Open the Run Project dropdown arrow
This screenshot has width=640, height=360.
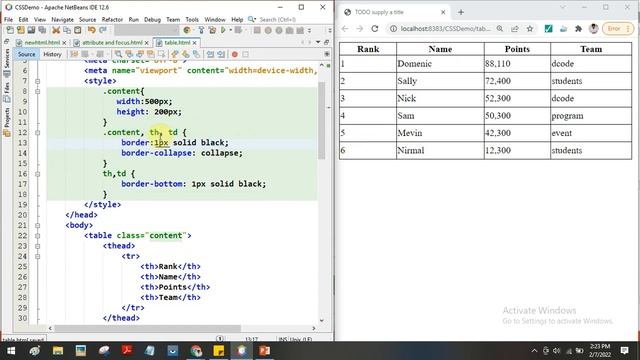tap(230, 30)
